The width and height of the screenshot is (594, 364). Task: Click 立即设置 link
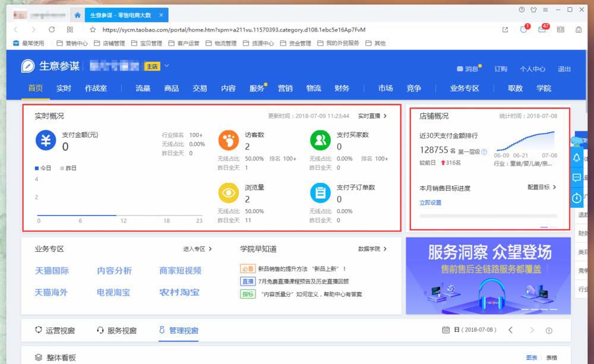430,202
